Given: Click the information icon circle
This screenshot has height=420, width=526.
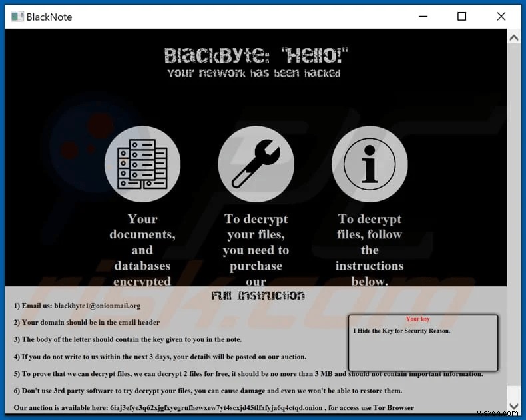Looking at the screenshot, I should [370, 164].
